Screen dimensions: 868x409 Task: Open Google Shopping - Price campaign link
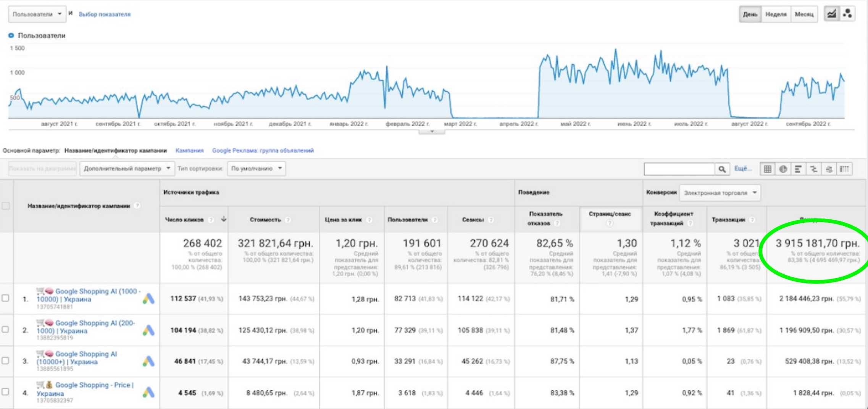[x=85, y=389]
